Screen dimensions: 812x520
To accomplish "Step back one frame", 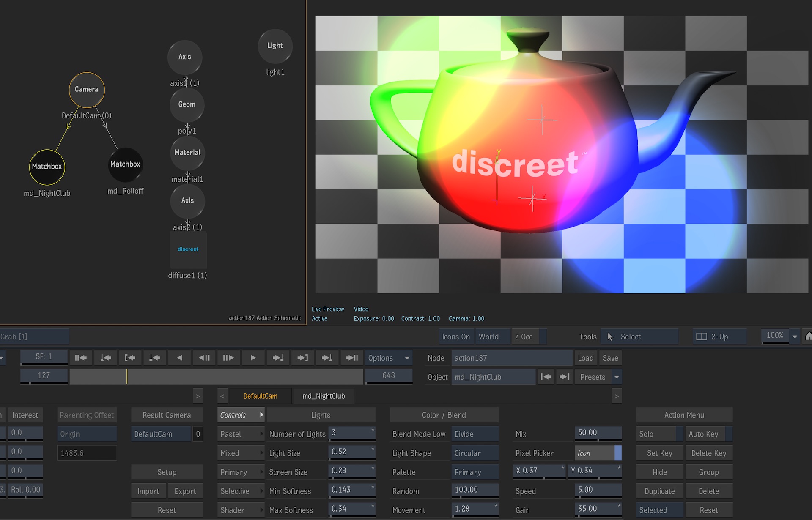I will coord(204,358).
